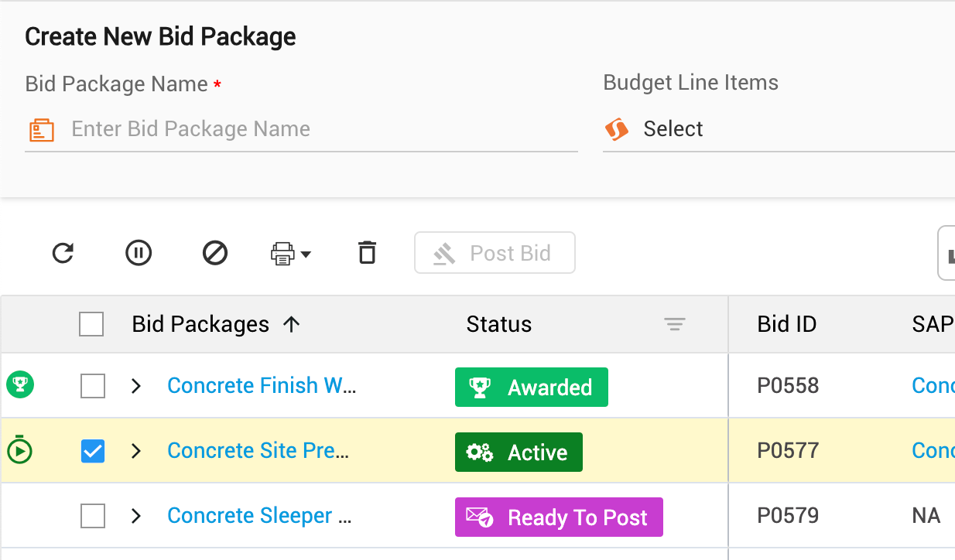Toggle the select-all checkbox in the header
Image resolution: width=955 pixels, height=560 pixels.
[91, 325]
